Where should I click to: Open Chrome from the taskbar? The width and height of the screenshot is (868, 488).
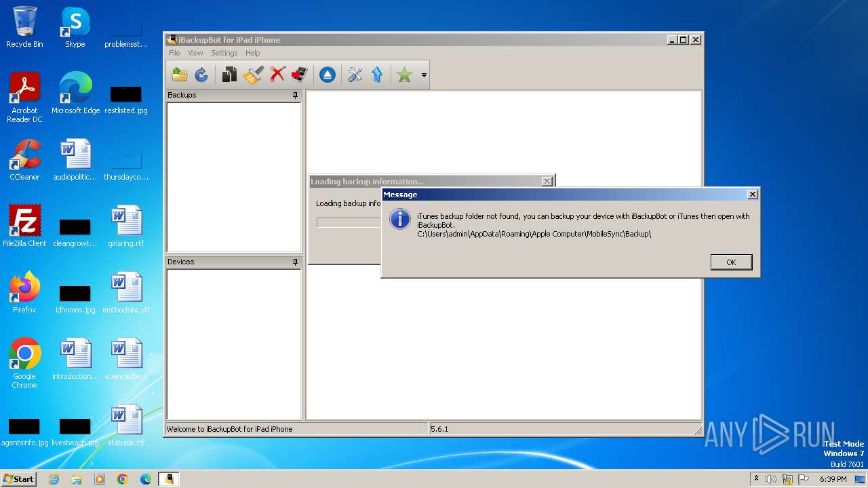pos(123,479)
